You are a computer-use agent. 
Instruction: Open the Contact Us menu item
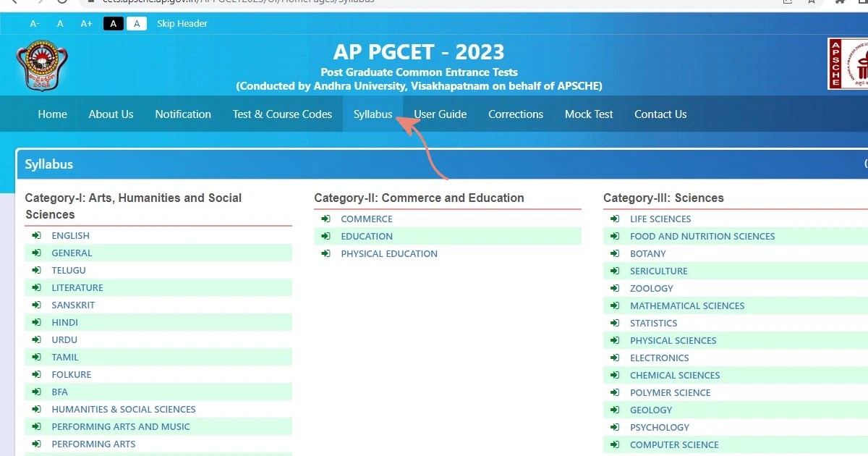(x=660, y=114)
